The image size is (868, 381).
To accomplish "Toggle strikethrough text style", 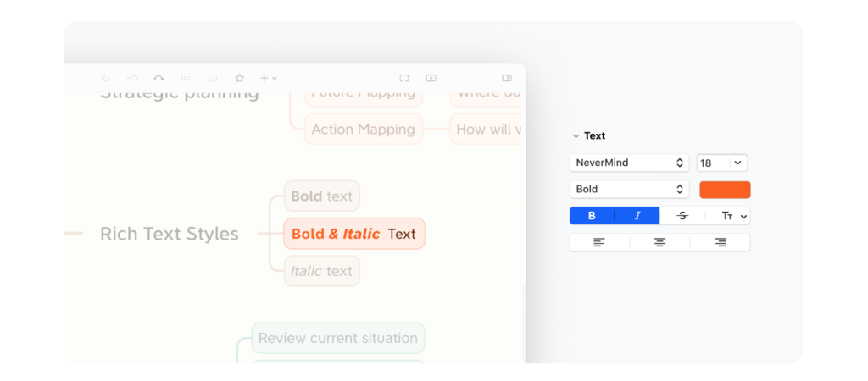I will tap(682, 216).
